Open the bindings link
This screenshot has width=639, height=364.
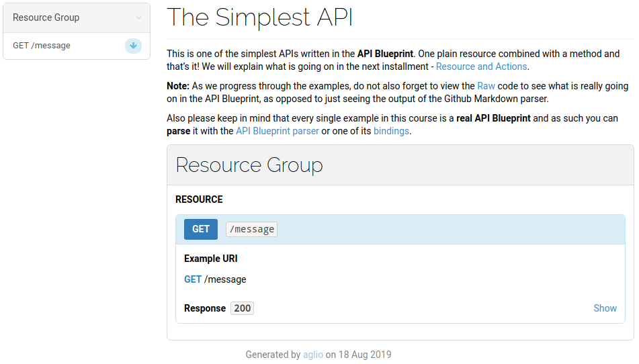click(x=391, y=131)
